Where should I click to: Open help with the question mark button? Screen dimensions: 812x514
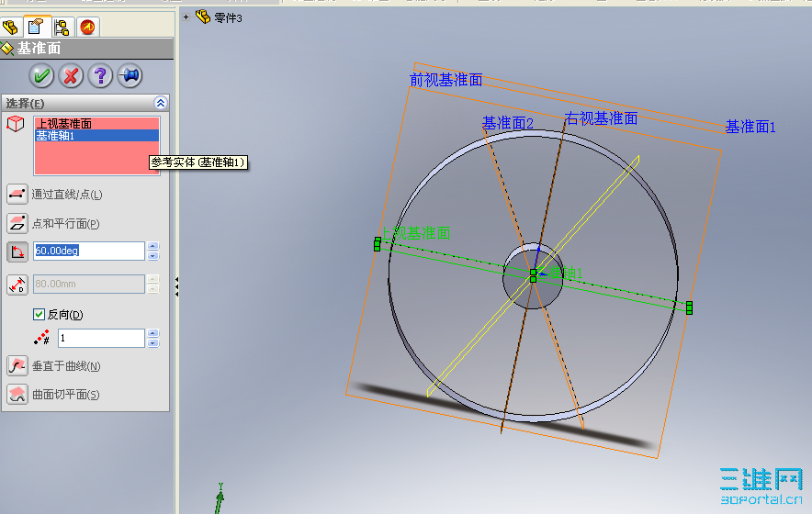click(x=100, y=76)
